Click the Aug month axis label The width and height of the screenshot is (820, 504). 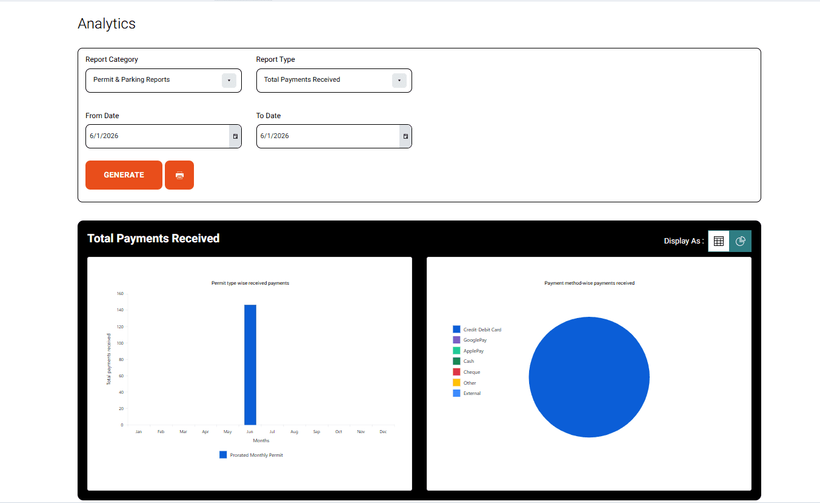[x=294, y=432]
